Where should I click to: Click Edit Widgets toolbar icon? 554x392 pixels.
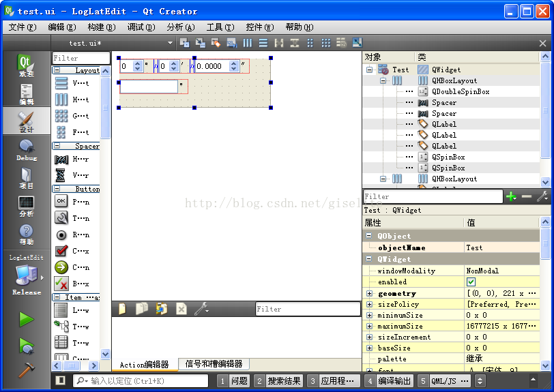(184, 43)
